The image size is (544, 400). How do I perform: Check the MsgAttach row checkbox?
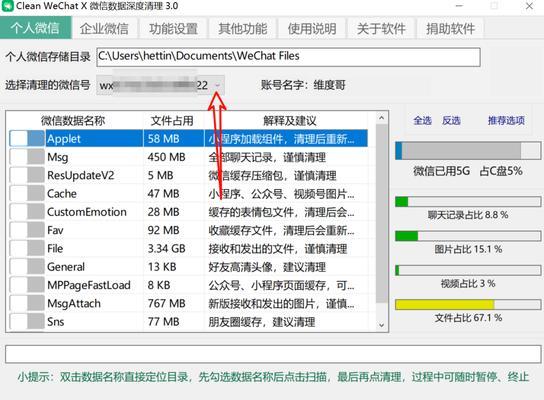(18, 304)
